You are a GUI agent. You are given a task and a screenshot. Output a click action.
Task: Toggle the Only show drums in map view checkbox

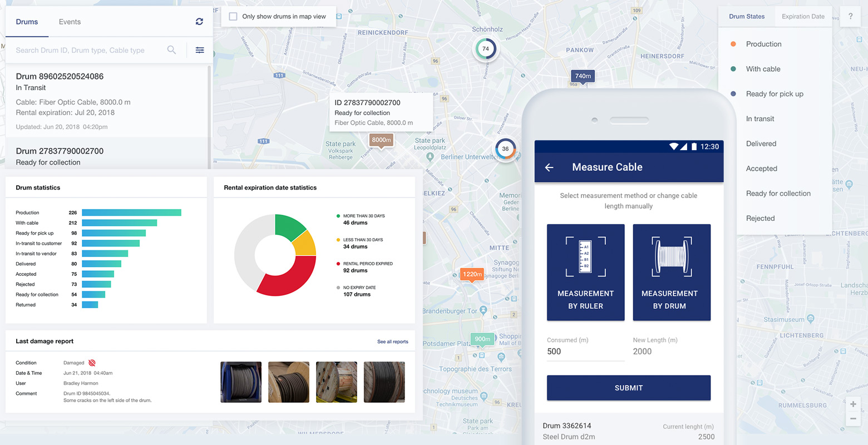coord(233,17)
